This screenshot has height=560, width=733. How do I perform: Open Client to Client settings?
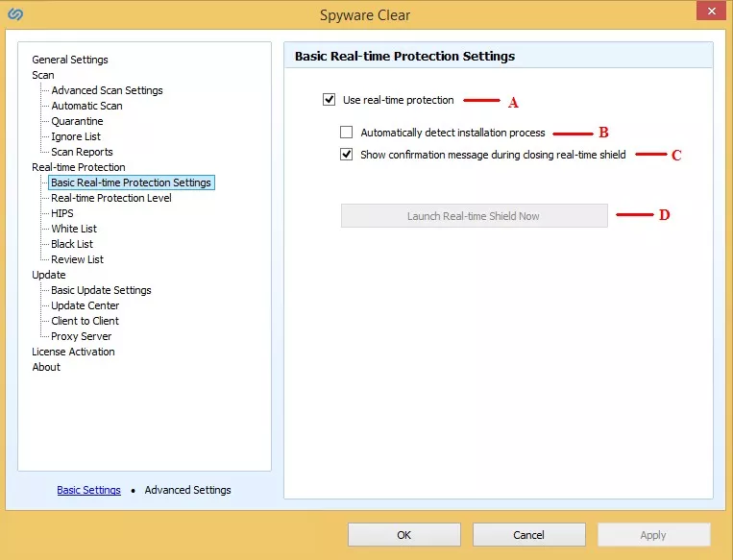pyautogui.click(x=86, y=321)
